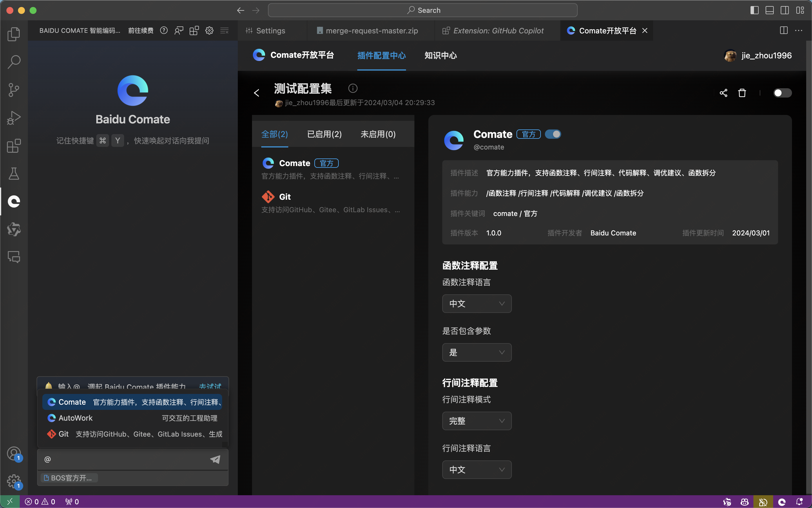Click the clear list icon in Comate panel header
Image resolution: width=812 pixels, height=508 pixels.
pyautogui.click(x=224, y=30)
